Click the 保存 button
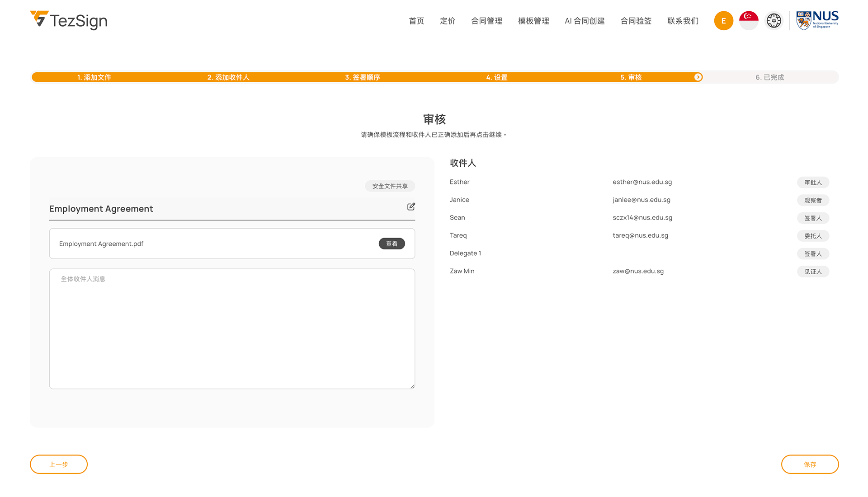 (x=810, y=464)
